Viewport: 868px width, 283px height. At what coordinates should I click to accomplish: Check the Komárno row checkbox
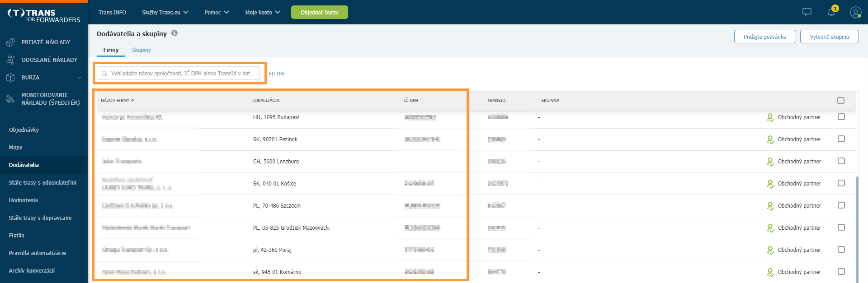[x=841, y=271]
